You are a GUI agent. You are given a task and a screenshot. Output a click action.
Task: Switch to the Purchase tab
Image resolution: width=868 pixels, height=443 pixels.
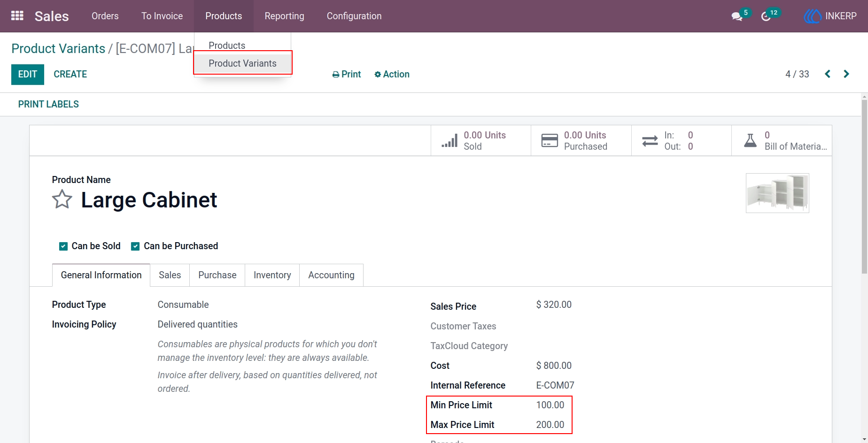pyautogui.click(x=217, y=275)
